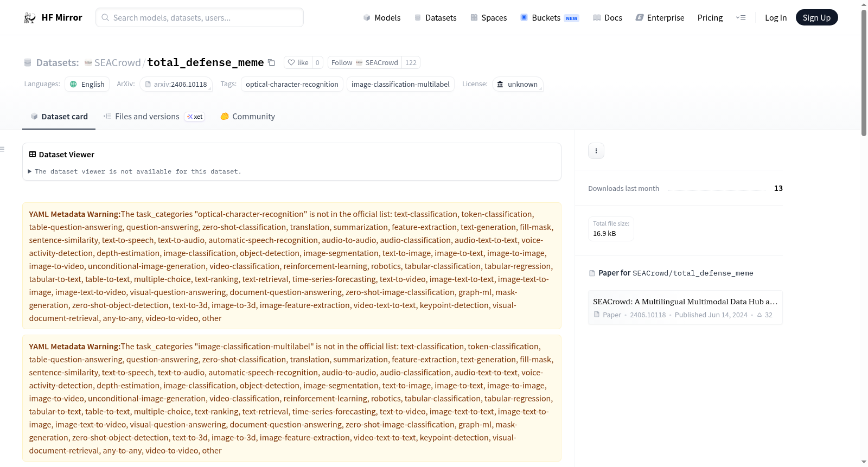Follow the SEACrowd organization
868x467 pixels.
pos(365,62)
